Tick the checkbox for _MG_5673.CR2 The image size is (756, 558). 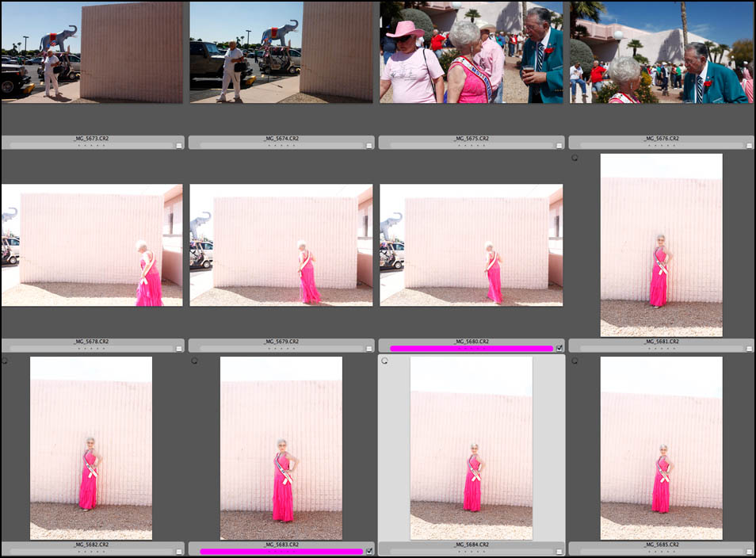coord(179,145)
